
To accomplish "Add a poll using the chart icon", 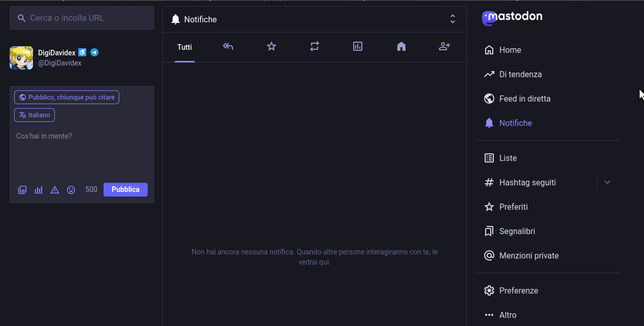I will pyautogui.click(x=39, y=190).
